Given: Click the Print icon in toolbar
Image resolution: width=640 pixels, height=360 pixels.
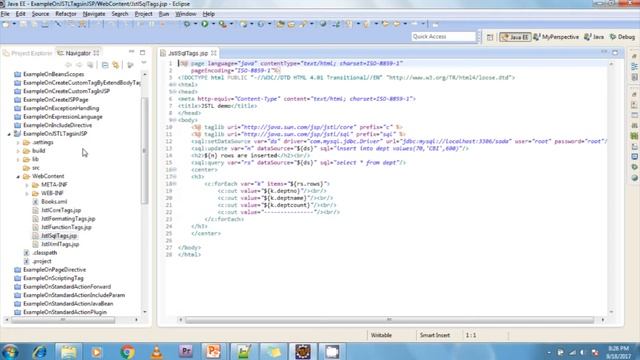Looking at the screenshot, I should click(x=45, y=24).
